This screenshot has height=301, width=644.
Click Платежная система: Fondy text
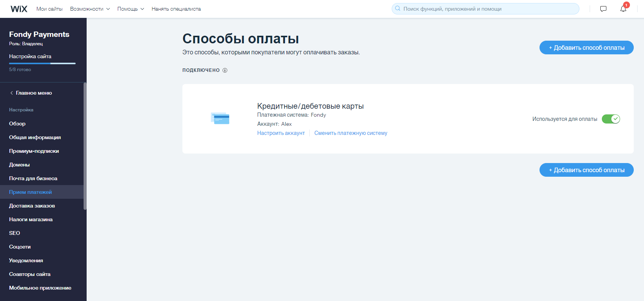coord(291,115)
